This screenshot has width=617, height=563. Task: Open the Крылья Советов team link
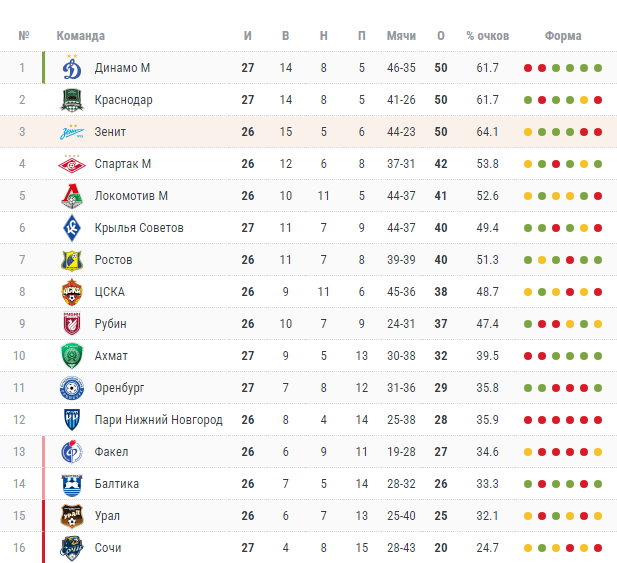[139, 228]
